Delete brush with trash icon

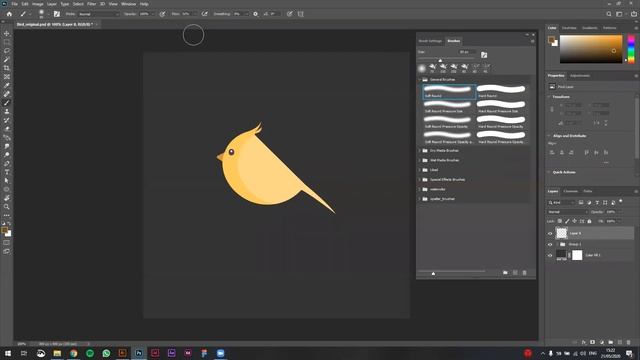(524, 273)
